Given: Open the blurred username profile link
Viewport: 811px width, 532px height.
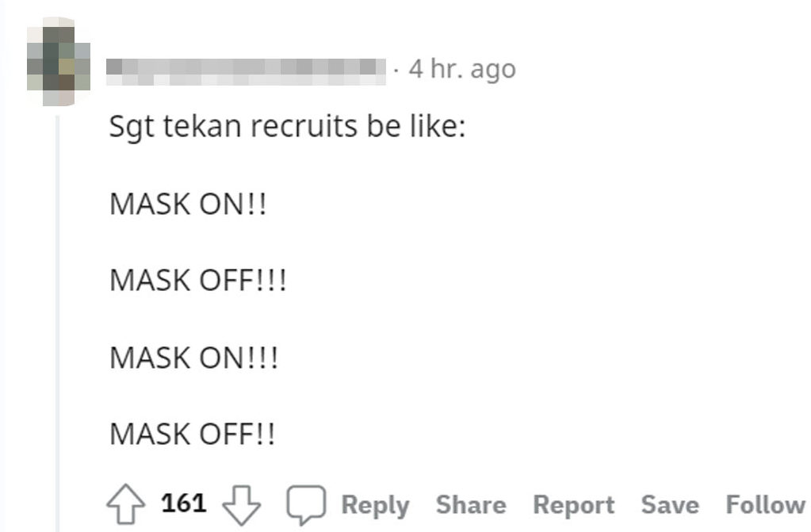Looking at the screenshot, I should 245,69.
